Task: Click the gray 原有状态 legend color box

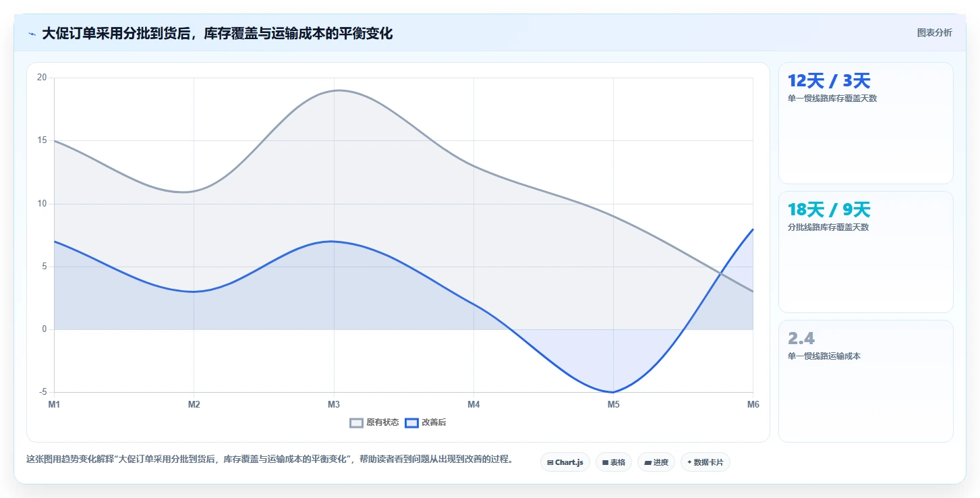Action: [x=357, y=423]
